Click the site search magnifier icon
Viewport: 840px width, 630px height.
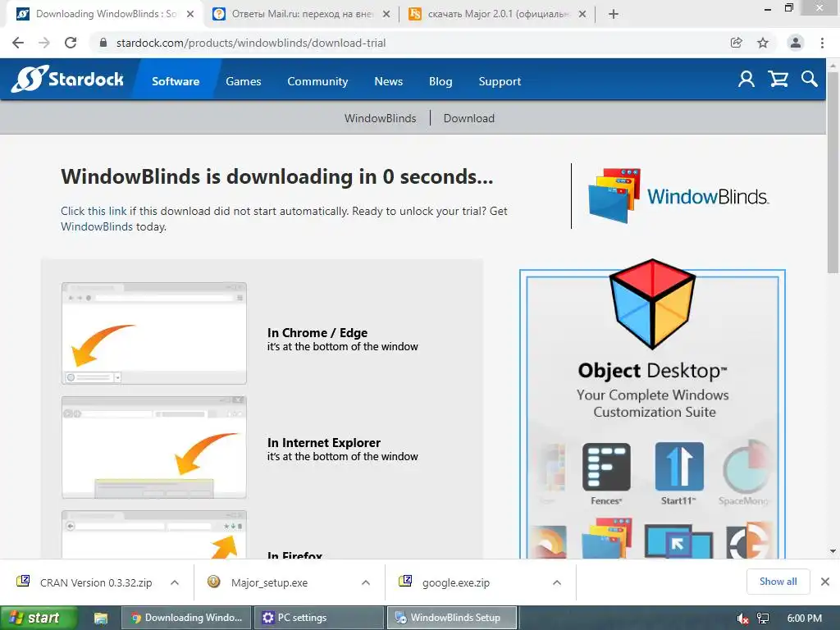[810, 80]
